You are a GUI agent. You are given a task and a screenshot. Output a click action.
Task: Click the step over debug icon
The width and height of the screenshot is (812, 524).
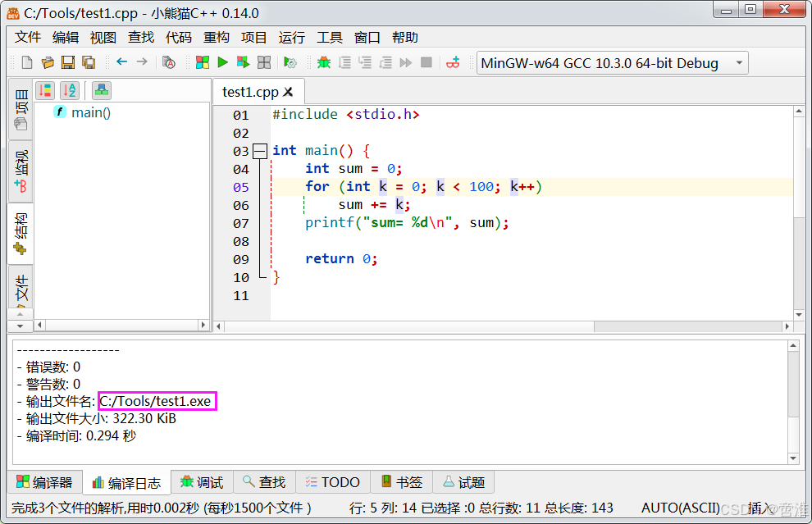click(x=344, y=62)
